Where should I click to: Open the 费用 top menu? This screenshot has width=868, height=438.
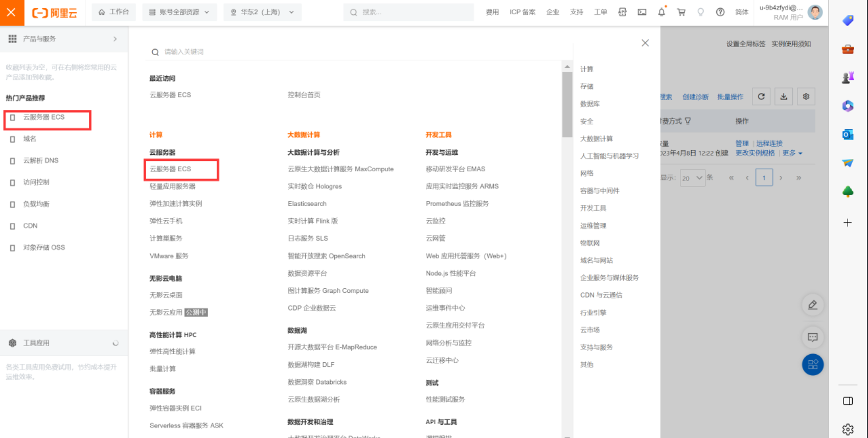coord(492,12)
